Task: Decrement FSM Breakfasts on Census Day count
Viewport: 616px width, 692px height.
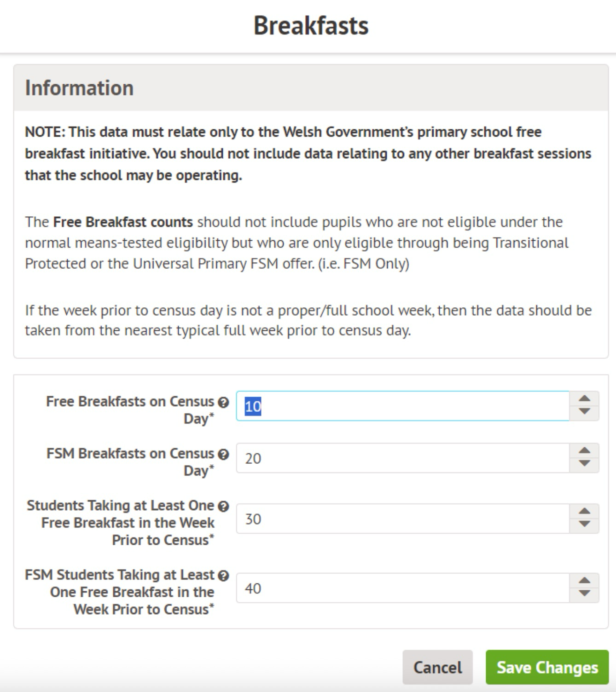Action: (x=584, y=463)
